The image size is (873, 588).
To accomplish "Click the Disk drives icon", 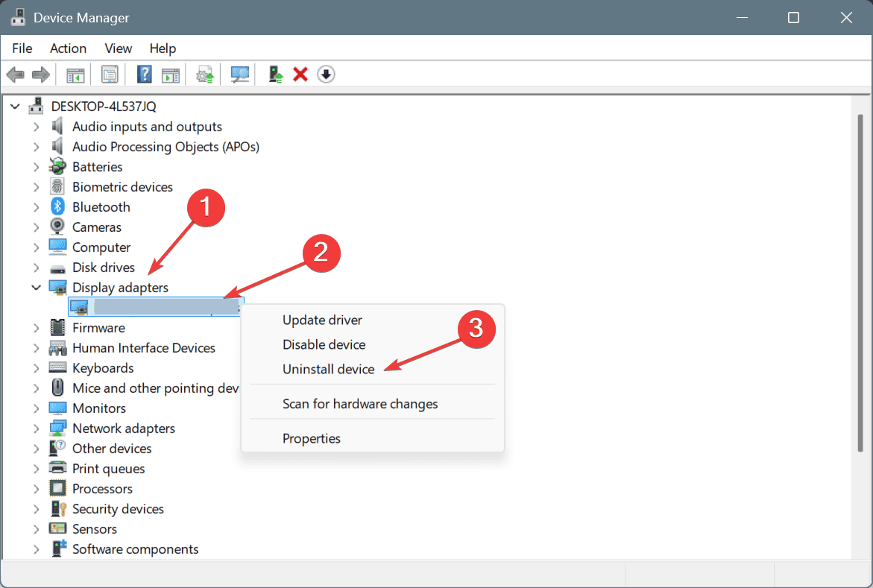I will click(57, 268).
